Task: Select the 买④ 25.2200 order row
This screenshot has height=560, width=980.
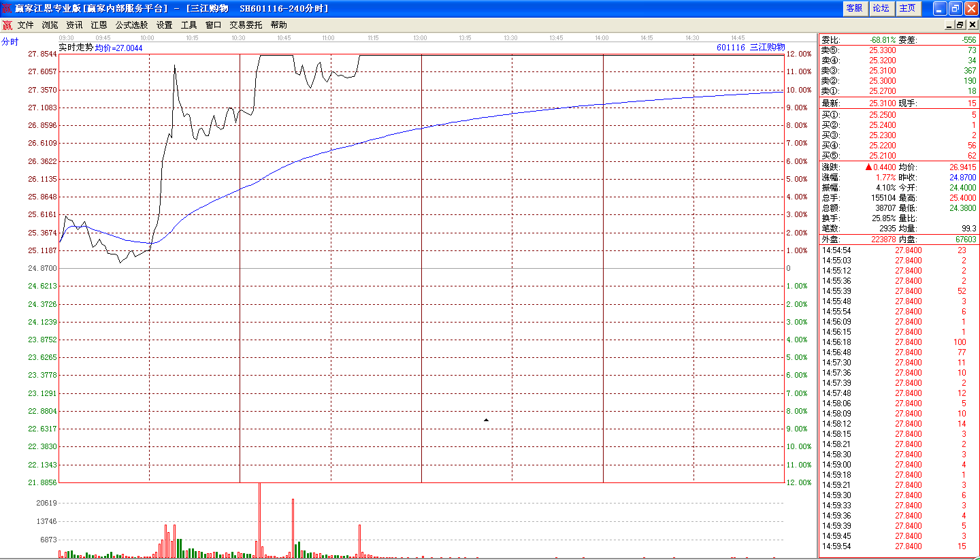Action: tap(899, 146)
